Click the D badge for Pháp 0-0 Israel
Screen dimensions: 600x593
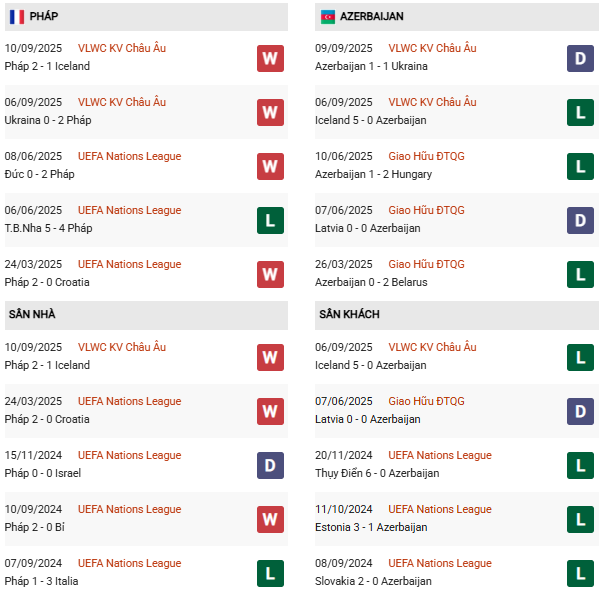pyautogui.click(x=270, y=465)
